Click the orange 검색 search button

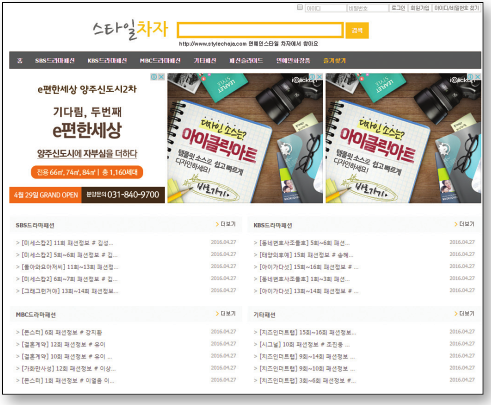(x=357, y=30)
